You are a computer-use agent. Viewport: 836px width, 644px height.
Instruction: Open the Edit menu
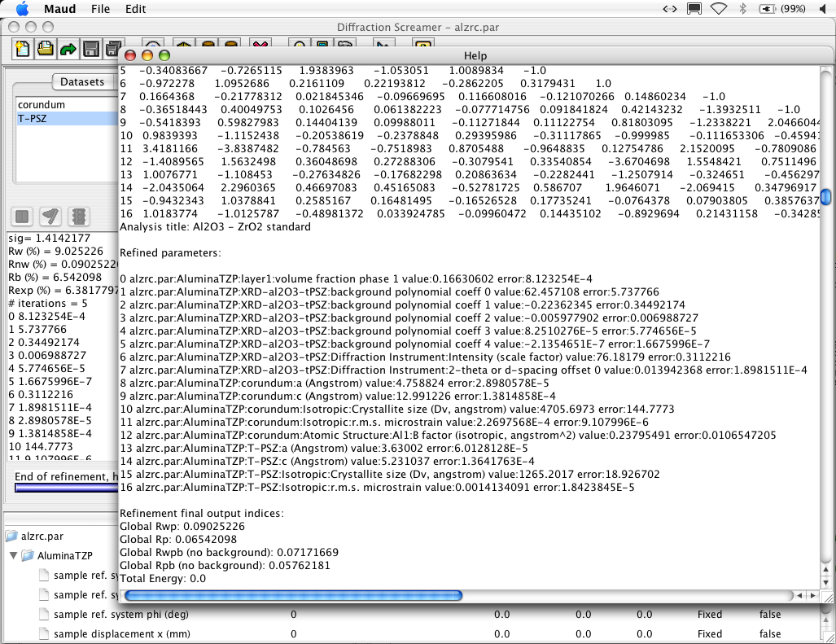(136, 9)
